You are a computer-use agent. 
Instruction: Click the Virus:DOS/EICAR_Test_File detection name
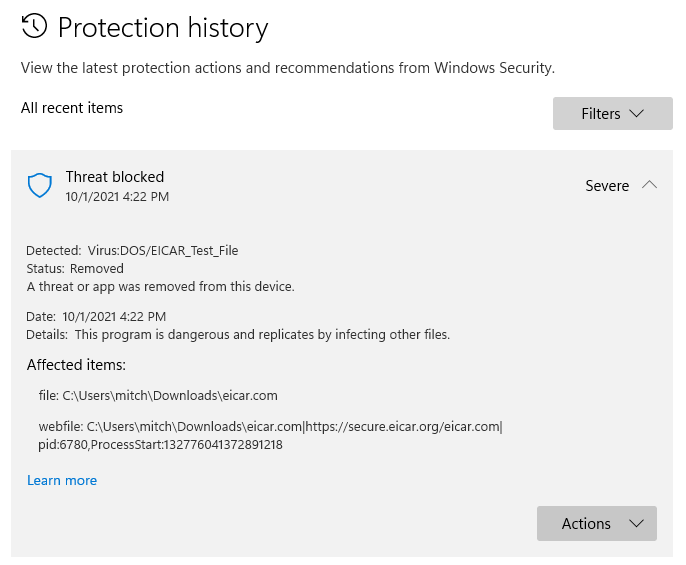point(163,251)
